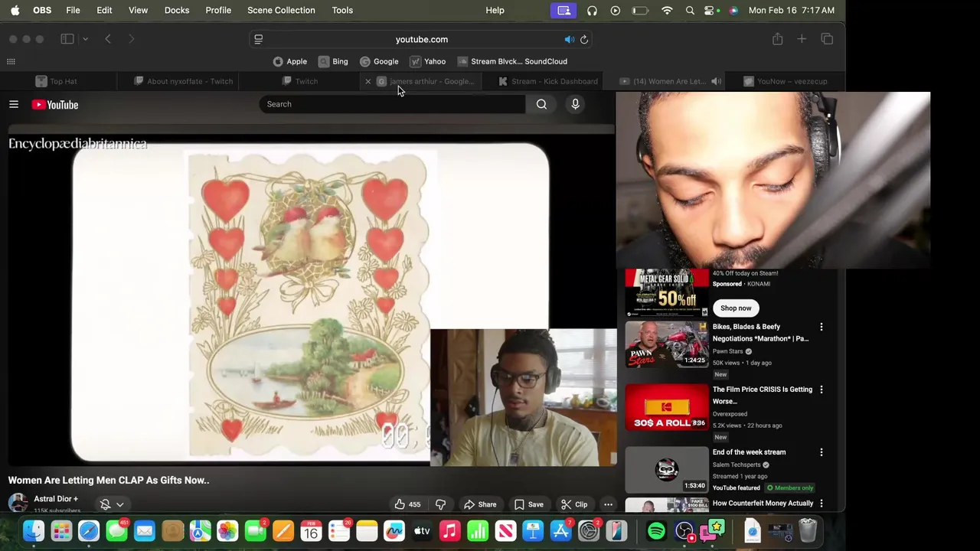Viewport: 980px width, 551px height.
Task: Like the video with 455 likes
Action: [407, 504]
